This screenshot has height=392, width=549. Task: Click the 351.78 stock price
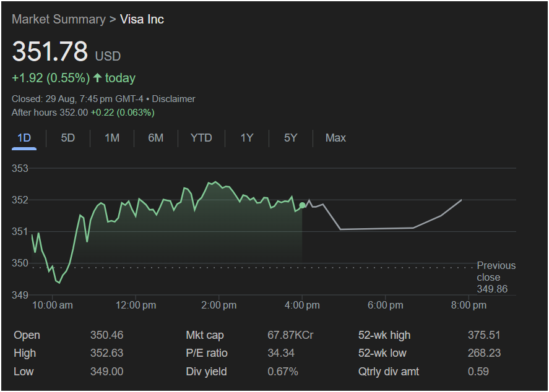tap(50, 52)
